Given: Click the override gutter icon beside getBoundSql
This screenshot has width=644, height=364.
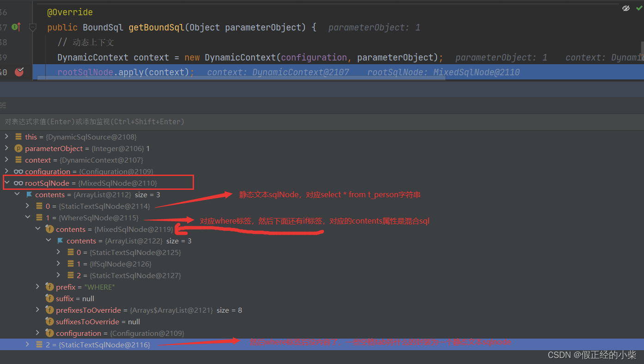Looking at the screenshot, I should (x=16, y=27).
